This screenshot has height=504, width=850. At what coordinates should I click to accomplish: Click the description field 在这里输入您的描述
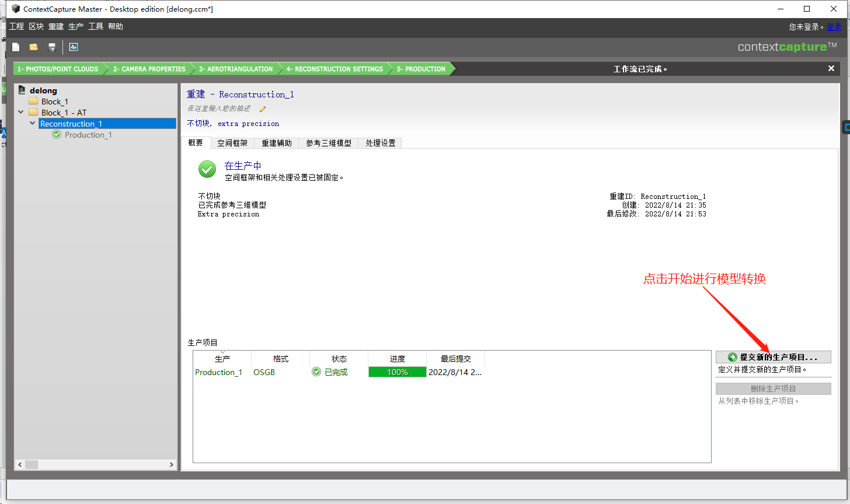tap(219, 108)
